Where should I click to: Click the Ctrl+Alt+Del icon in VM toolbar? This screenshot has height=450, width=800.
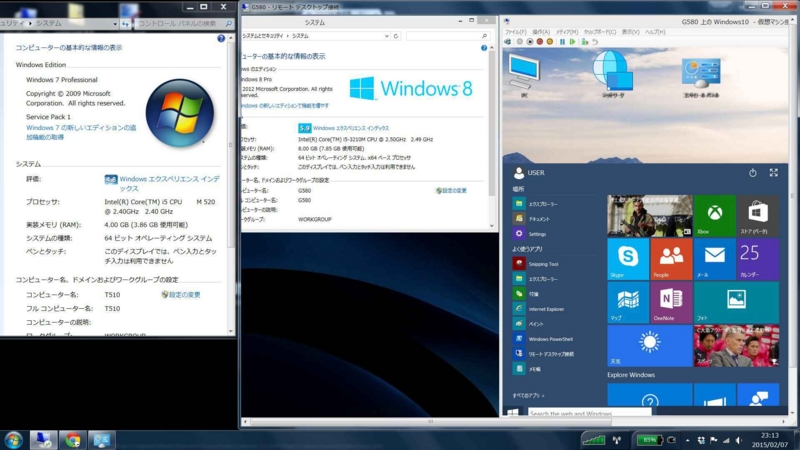pyautogui.click(x=508, y=42)
